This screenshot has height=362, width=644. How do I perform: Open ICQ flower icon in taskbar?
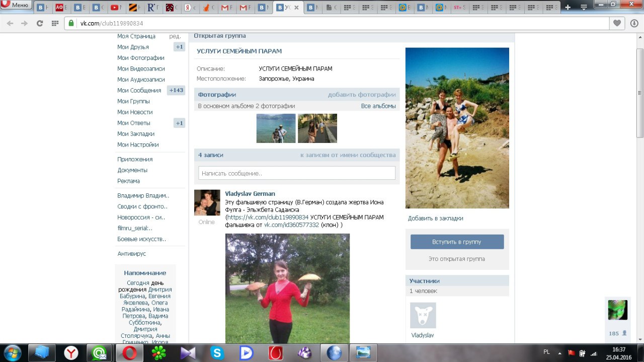coord(159,353)
